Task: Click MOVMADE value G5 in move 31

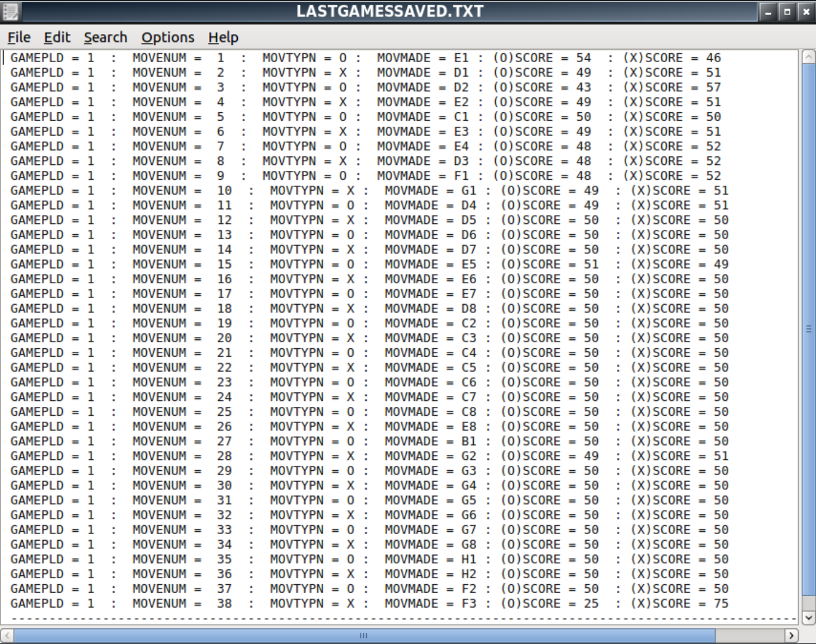Action: click(469, 500)
